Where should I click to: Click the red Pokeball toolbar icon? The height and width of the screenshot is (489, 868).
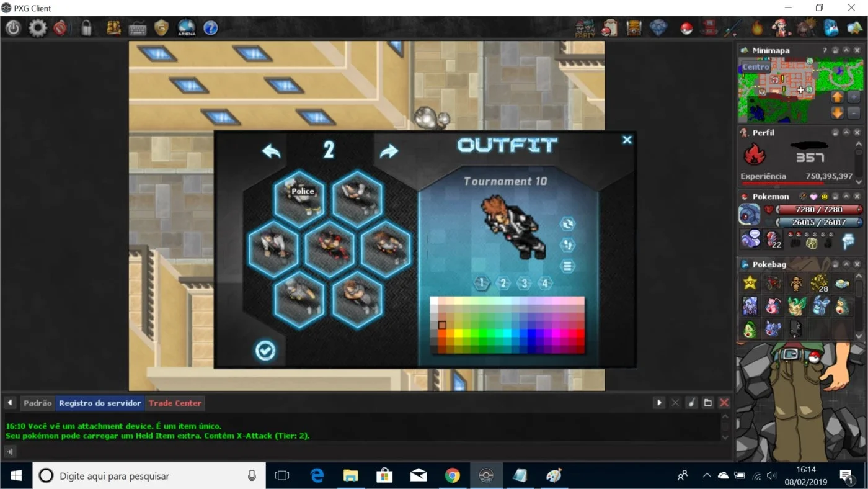pos(686,29)
